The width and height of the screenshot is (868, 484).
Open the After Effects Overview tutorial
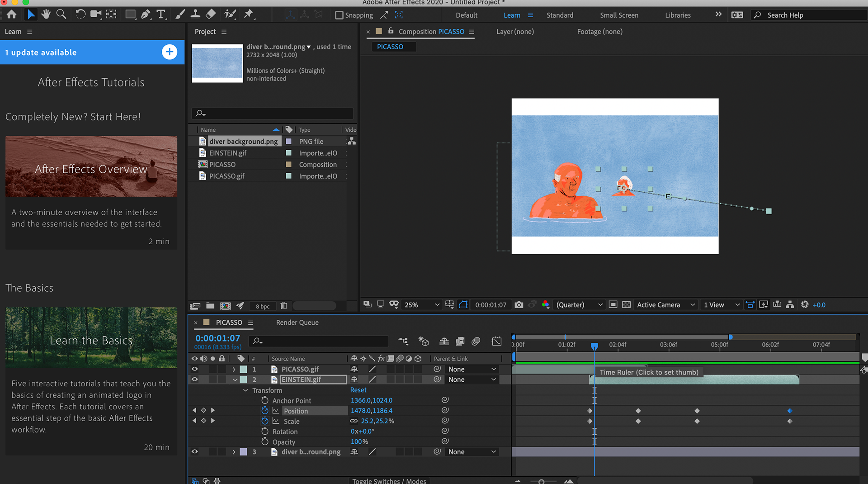tap(91, 166)
